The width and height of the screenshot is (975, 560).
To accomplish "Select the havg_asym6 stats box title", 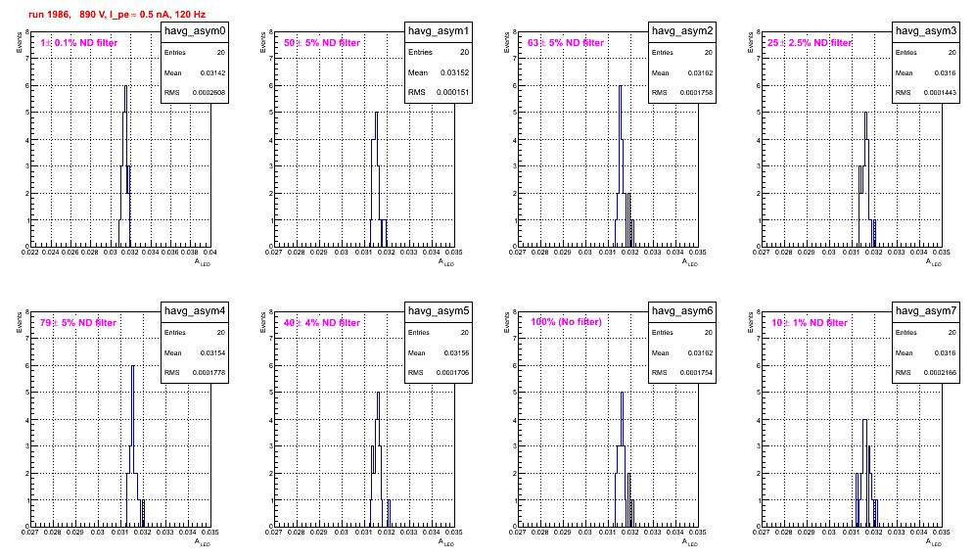I will click(682, 311).
